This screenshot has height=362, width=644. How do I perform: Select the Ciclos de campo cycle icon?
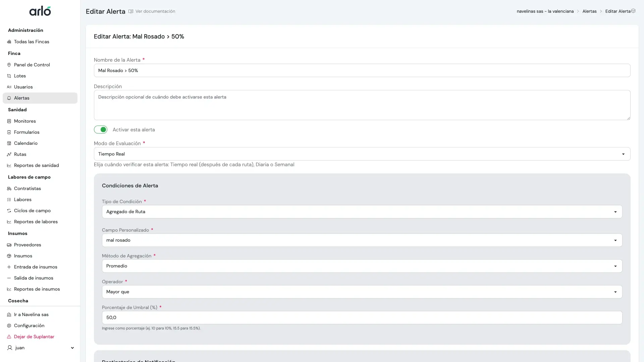click(9, 210)
